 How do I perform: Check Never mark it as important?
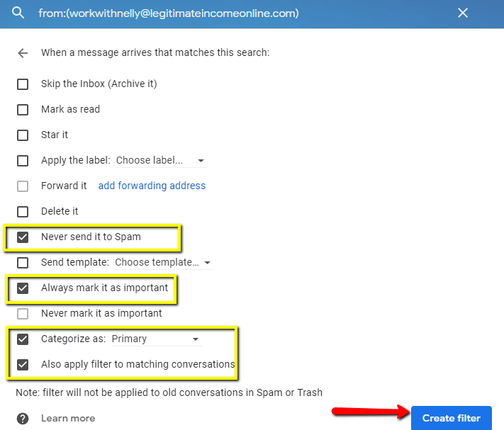click(x=23, y=313)
